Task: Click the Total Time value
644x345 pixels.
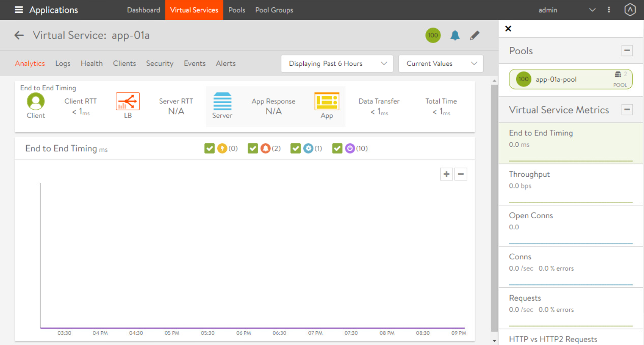Action: [441, 112]
